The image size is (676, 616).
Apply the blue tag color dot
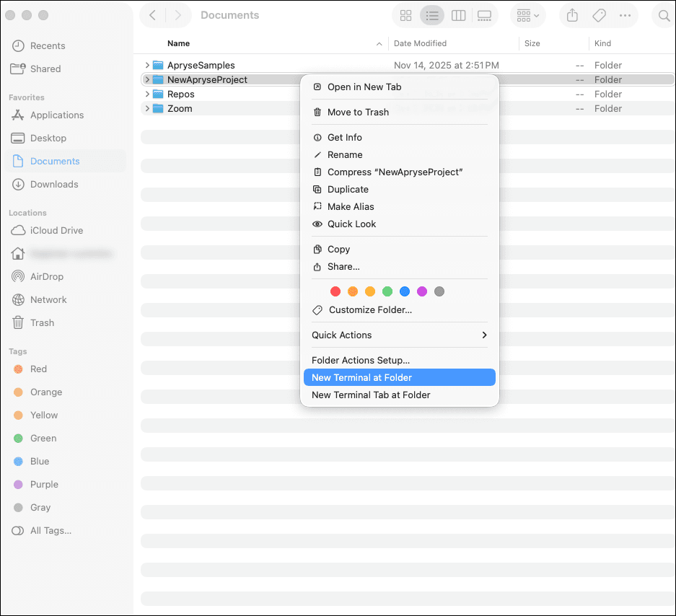(405, 291)
